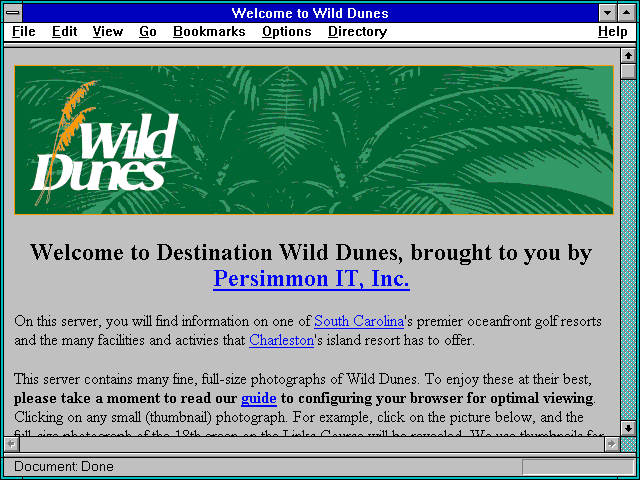Open the Go menu
The height and width of the screenshot is (480, 640).
148,32
